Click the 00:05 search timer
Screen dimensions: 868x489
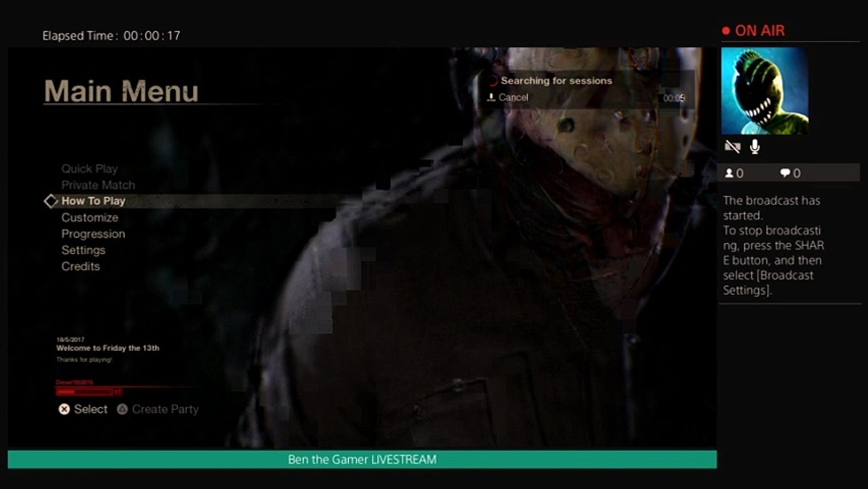click(674, 98)
